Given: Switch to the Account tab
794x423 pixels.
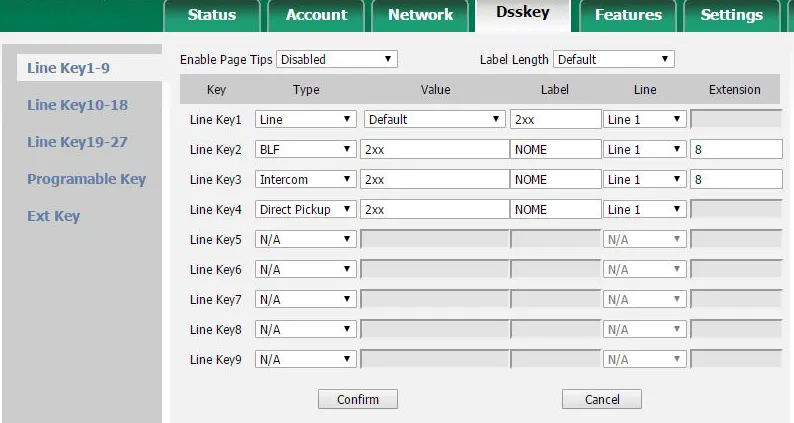Looking at the screenshot, I should click(316, 15).
